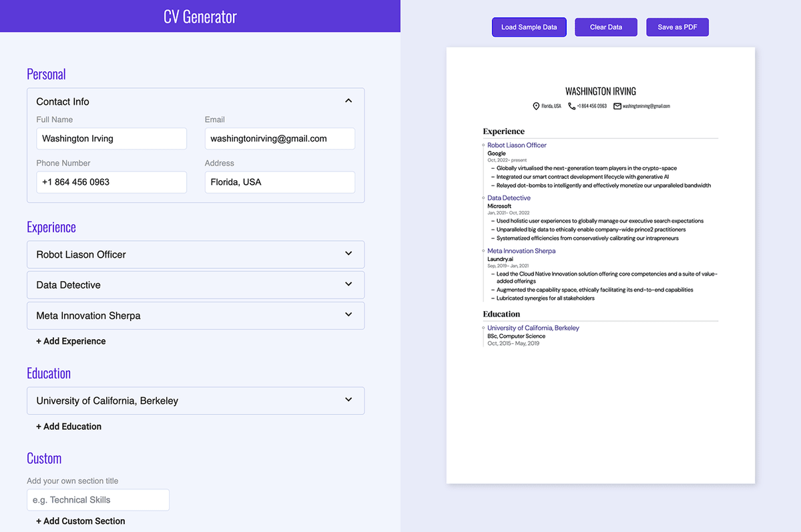Viewport: 801px width, 532px height.
Task: Click + Add Experience
Action: 70,340
